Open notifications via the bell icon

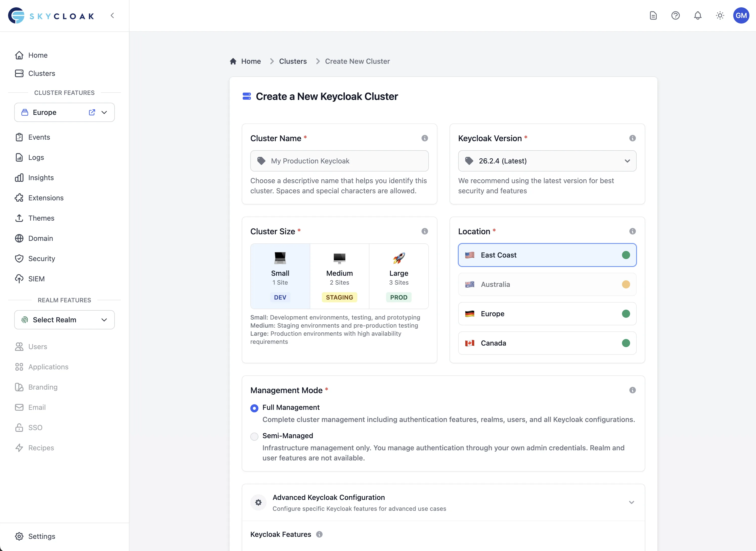tap(698, 15)
